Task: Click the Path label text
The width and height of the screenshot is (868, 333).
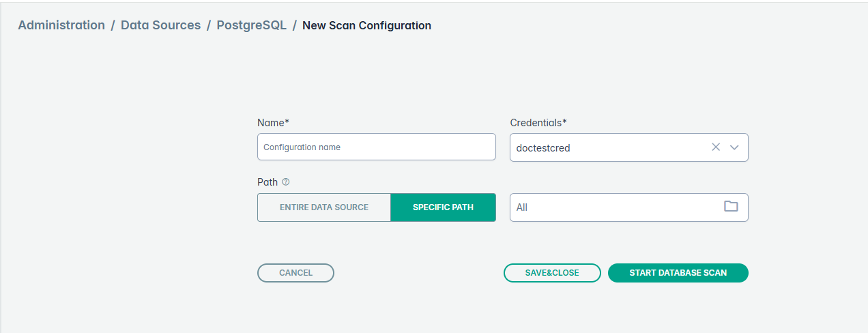Action: (267, 182)
